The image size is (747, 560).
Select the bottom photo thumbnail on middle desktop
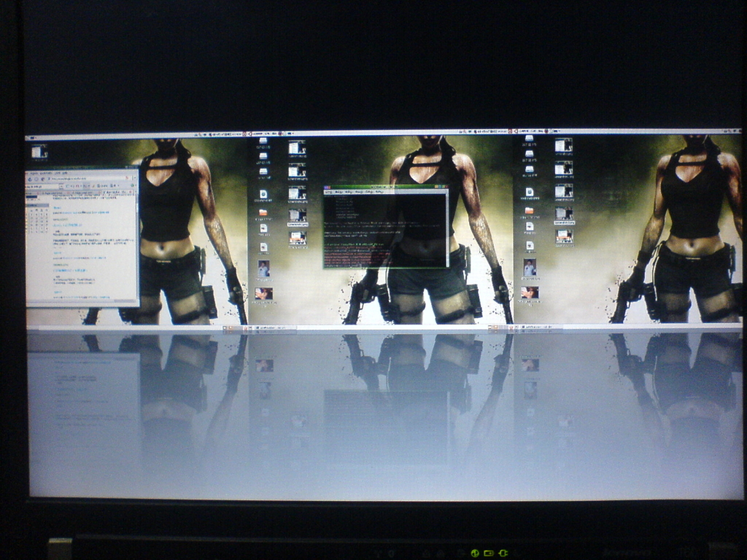263,293
